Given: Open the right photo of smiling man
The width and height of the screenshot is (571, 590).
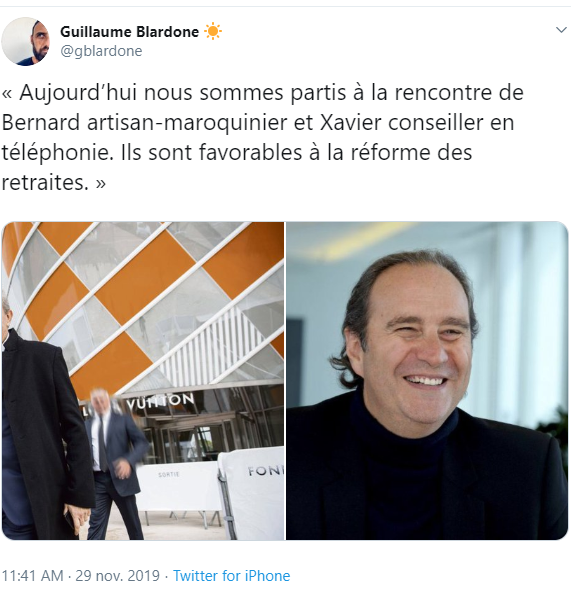Looking at the screenshot, I should point(427,381).
